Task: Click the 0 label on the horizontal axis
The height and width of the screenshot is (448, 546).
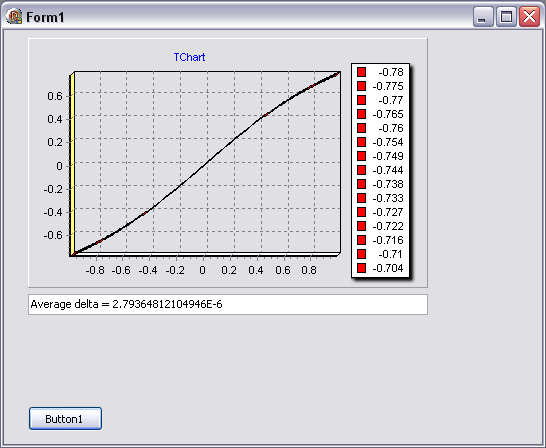Action: (x=203, y=270)
